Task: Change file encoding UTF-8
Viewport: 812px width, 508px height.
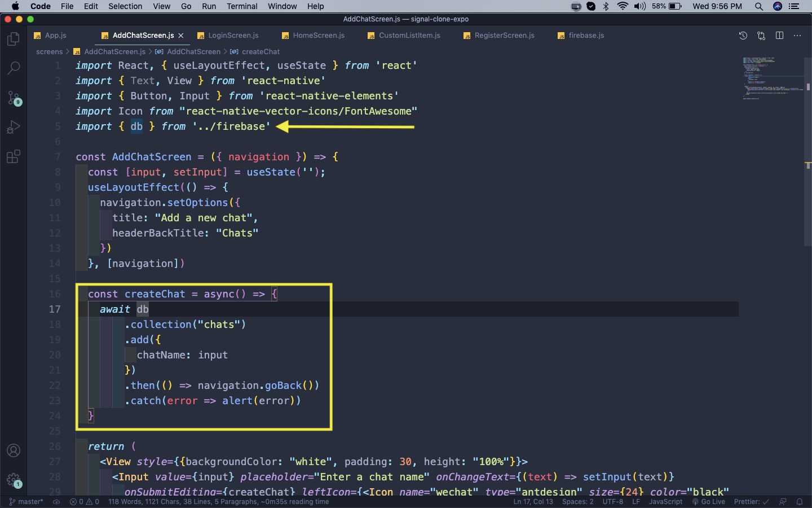Action: [612, 502]
